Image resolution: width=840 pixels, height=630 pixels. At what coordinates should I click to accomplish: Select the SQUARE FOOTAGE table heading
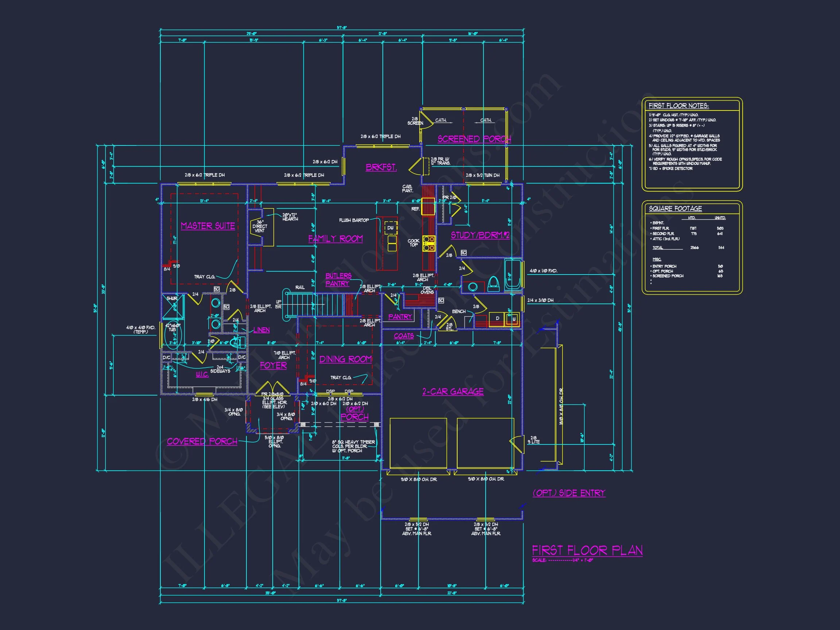point(675,209)
